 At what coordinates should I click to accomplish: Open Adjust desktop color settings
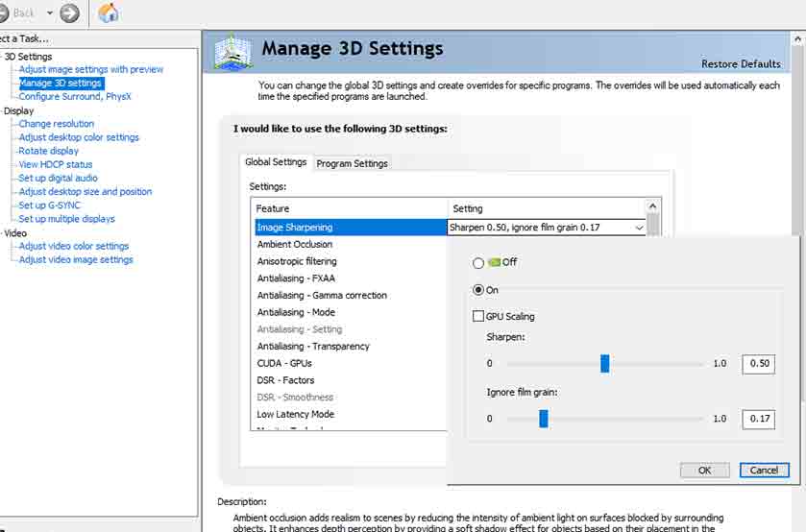click(x=79, y=137)
